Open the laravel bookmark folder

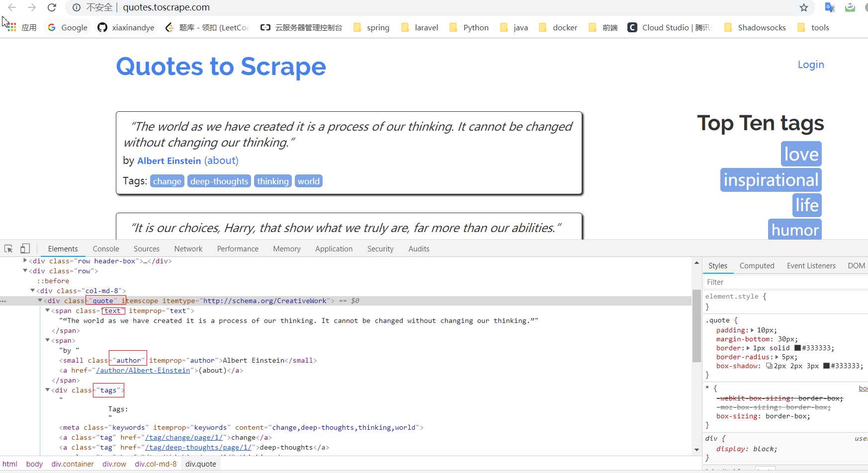tap(420, 27)
